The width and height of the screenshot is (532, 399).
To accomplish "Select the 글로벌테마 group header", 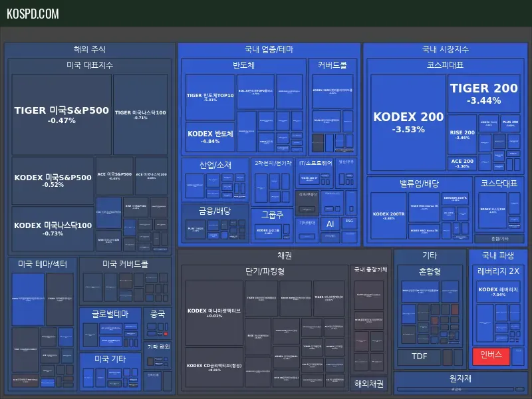I will click(x=110, y=313).
